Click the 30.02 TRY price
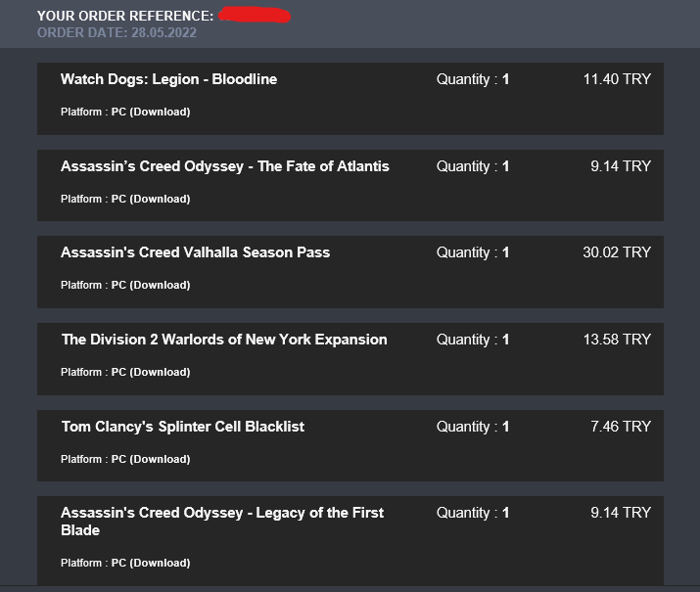Image resolution: width=700 pixels, height=592 pixels. point(617,252)
